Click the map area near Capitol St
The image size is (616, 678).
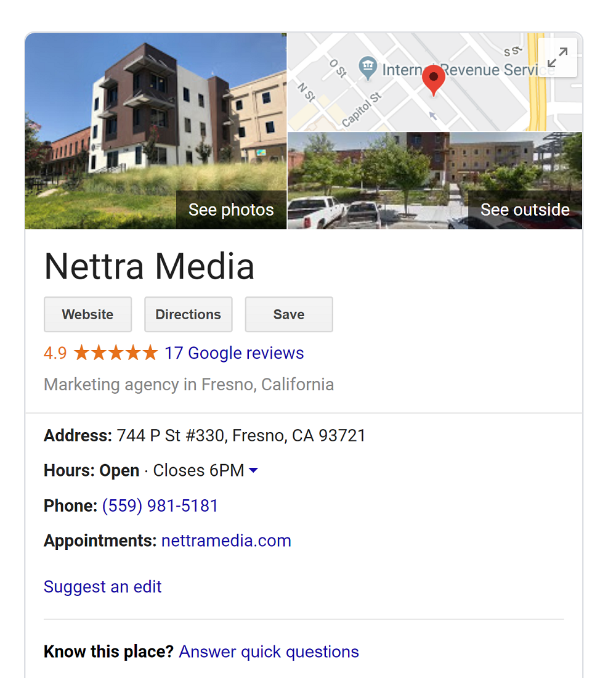[x=362, y=110]
